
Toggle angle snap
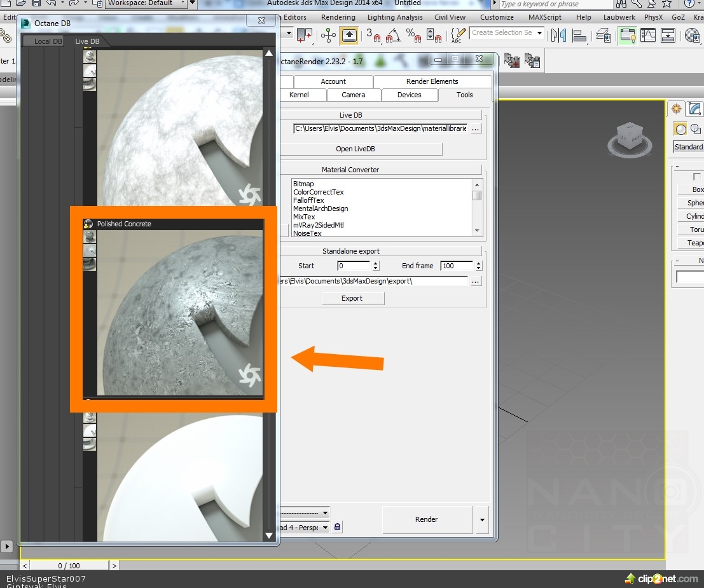pyautogui.click(x=393, y=35)
